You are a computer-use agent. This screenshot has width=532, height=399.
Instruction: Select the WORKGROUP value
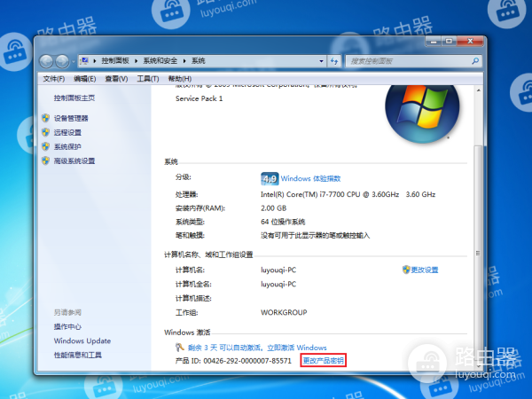(x=284, y=312)
